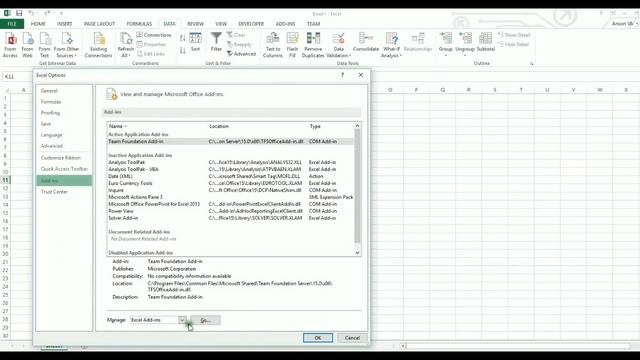Click the From Text icon

tap(44, 45)
